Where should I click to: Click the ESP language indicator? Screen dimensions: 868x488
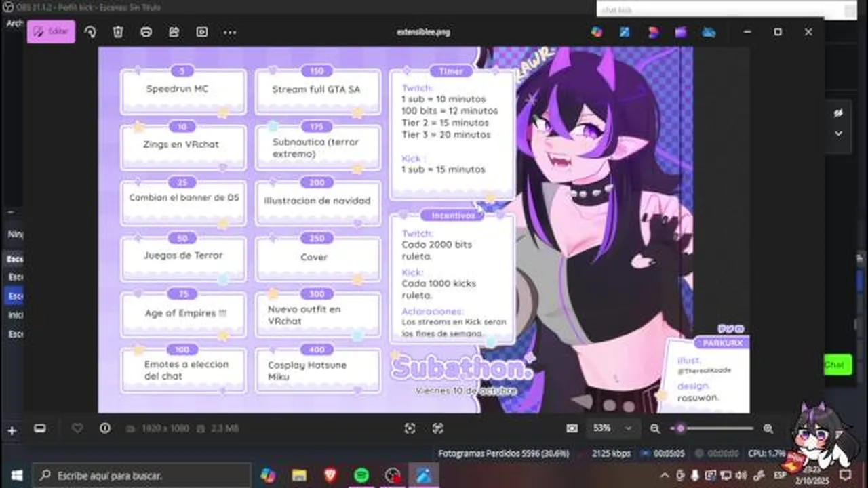tap(780, 475)
